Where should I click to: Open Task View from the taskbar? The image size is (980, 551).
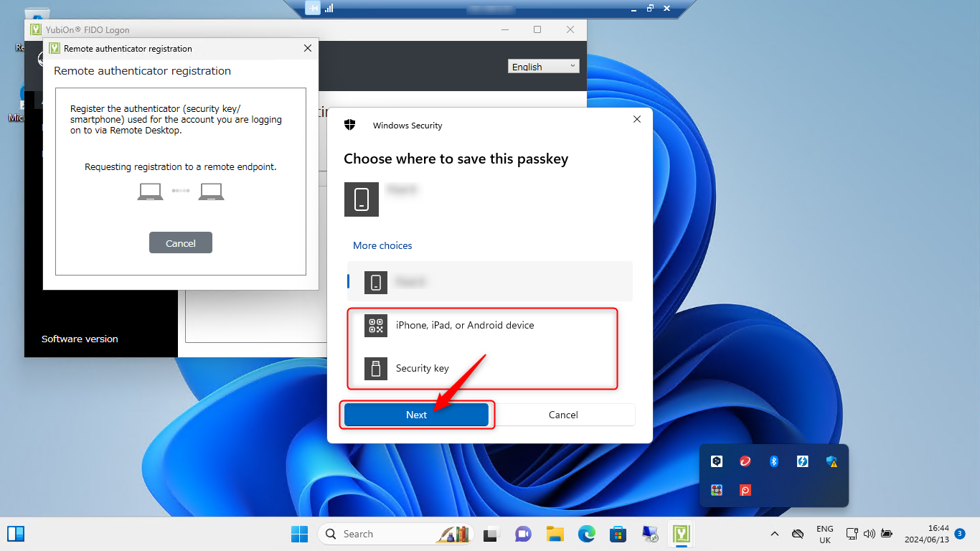(491, 534)
